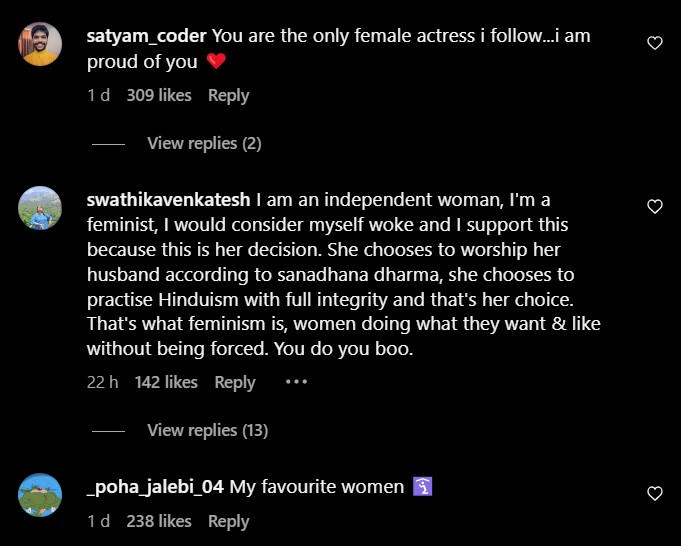Like swathikavenkatesh's comment with the heart
The width and height of the screenshot is (681, 546).
[655, 207]
